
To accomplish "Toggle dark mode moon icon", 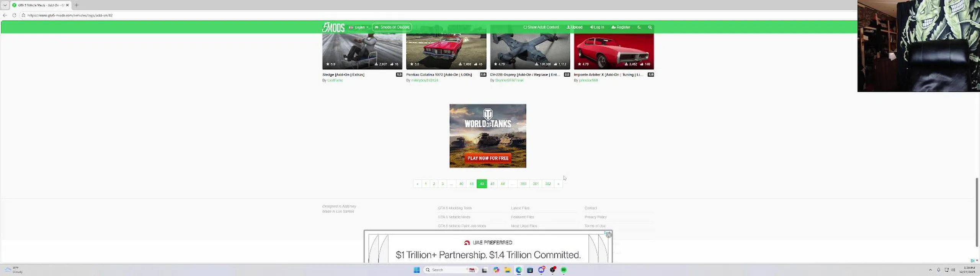I will coord(639,27).
